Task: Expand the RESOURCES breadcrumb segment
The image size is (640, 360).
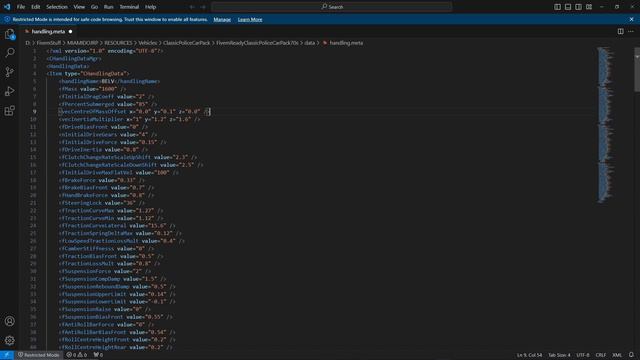Action: (x=118, y=43)
